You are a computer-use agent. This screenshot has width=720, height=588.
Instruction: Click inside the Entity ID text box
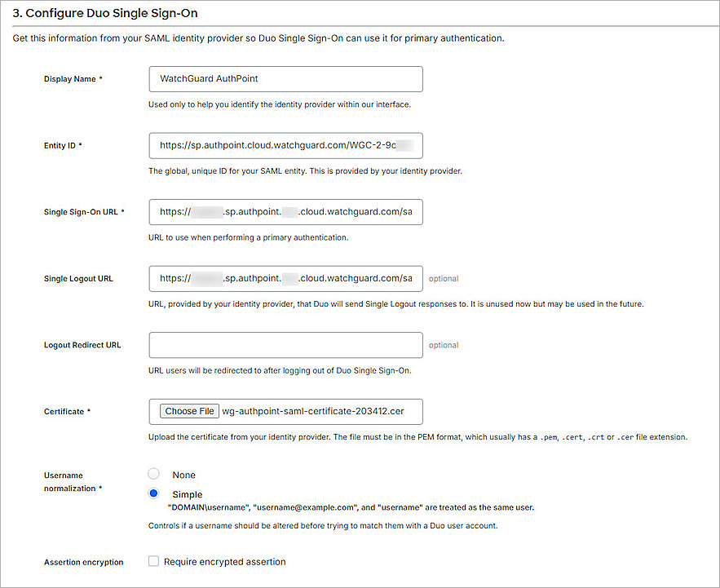click(x=285, y=145)
